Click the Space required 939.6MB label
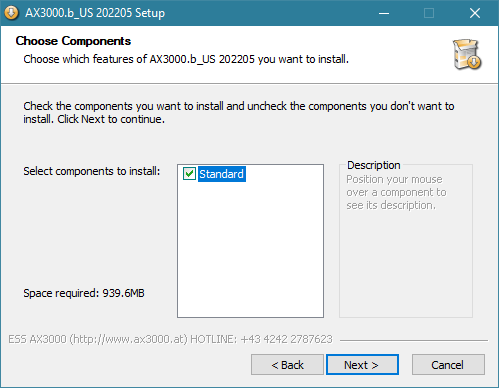This screenshot has width=499, height=388. coord(84,293)
